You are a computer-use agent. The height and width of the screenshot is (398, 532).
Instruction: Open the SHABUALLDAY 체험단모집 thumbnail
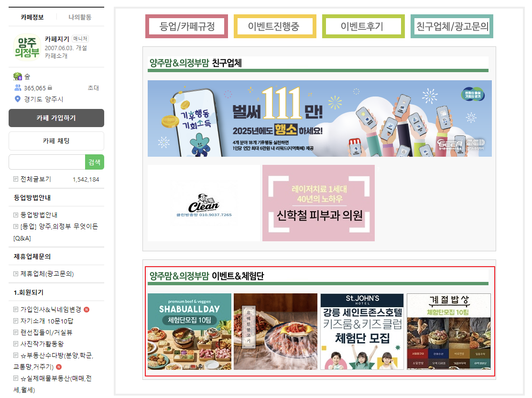tap(189, 332)
